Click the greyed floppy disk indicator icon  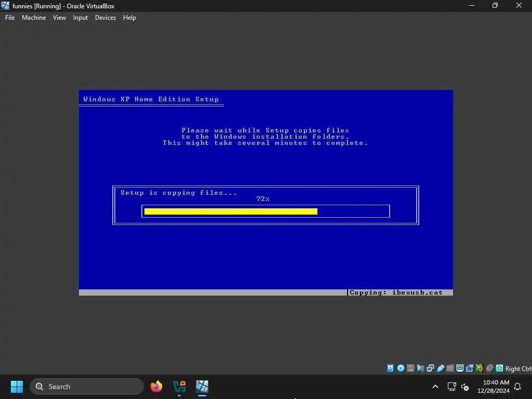coord(410,368)
